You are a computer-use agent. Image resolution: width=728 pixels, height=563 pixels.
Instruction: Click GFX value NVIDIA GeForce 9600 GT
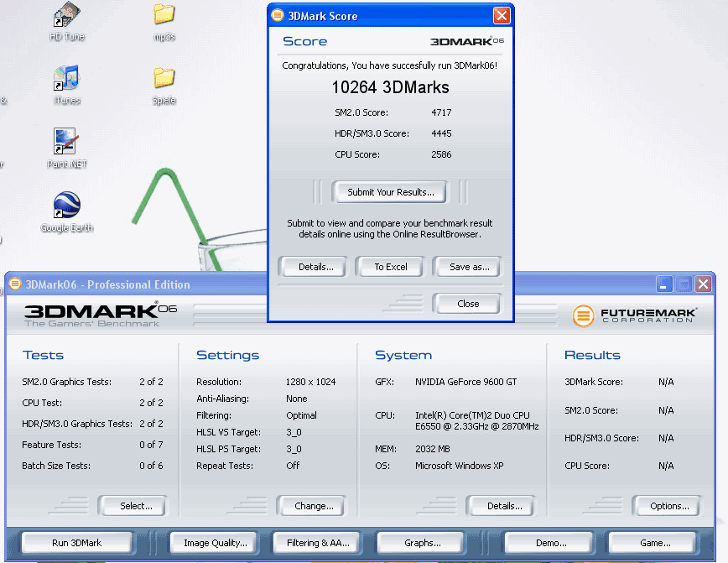465,382
